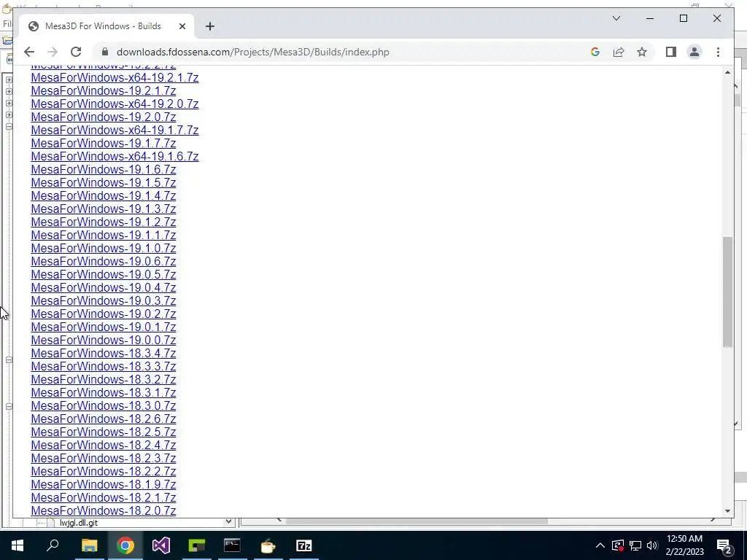Get the MesaForWindows-18.3.4.7z build

pos(104,353)
